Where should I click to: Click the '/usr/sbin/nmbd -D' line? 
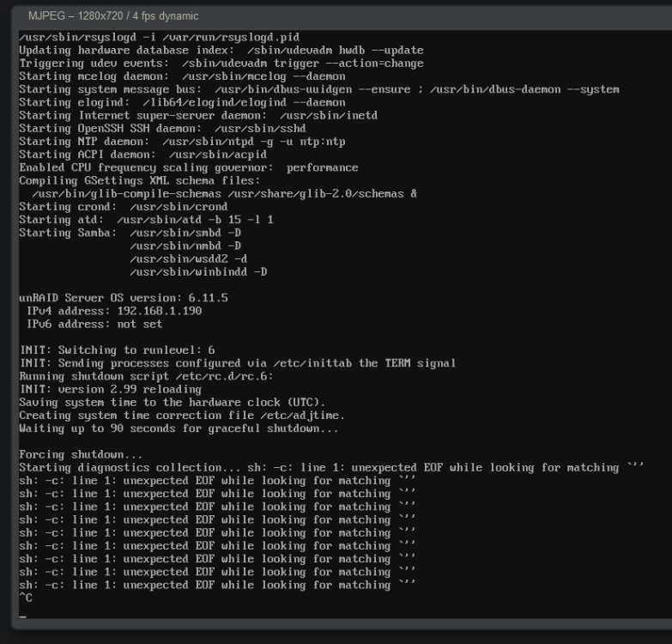tap(185, 246)
